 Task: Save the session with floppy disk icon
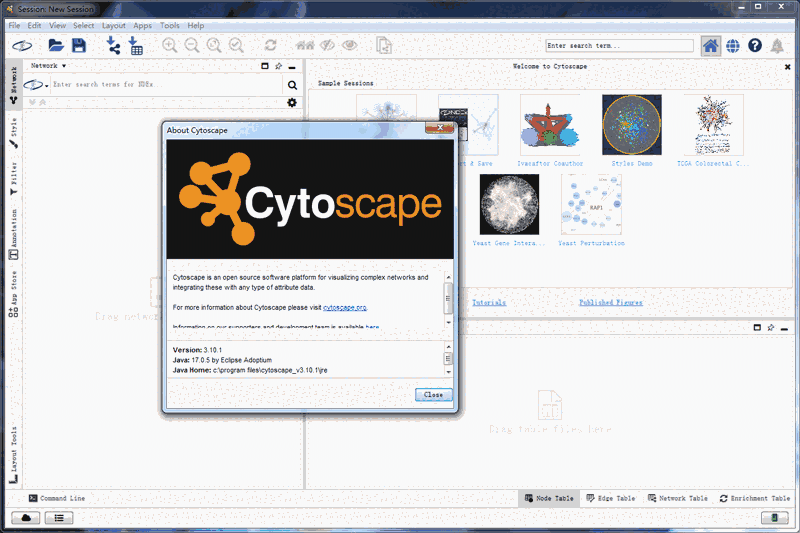pyautogui.click(x=79, y=45)
